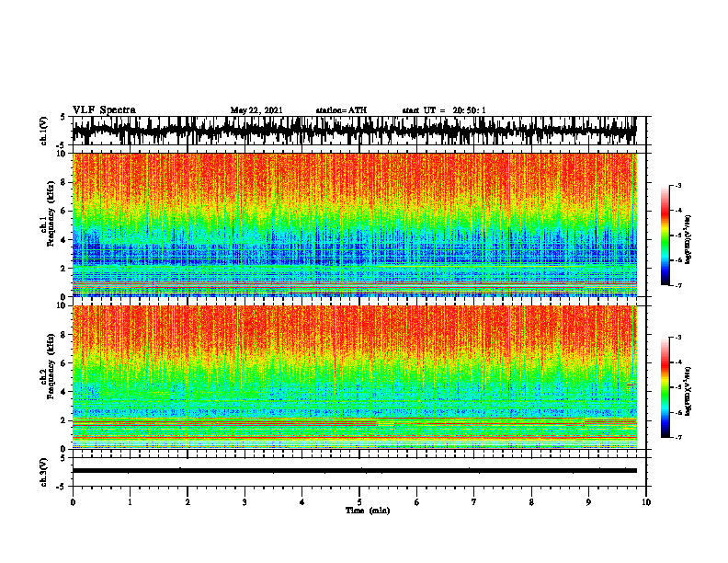The image size is (728, 563).
Task: Click the "Time (min)" x-axis label
Action: point(368,511)
